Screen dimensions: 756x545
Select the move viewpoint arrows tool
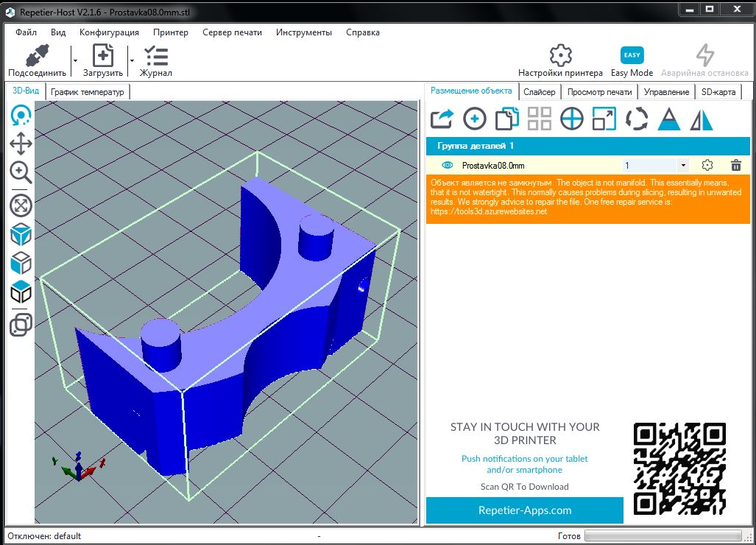pos(21,144)
